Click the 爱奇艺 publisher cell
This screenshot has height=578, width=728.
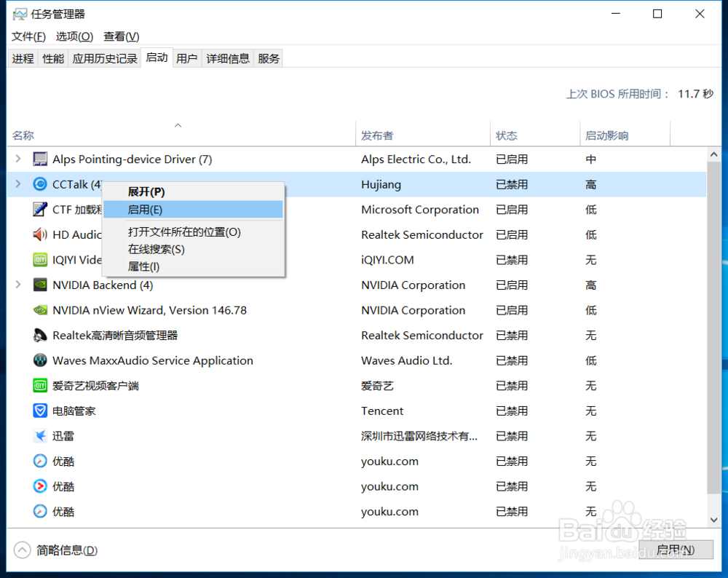coord(377,385)
